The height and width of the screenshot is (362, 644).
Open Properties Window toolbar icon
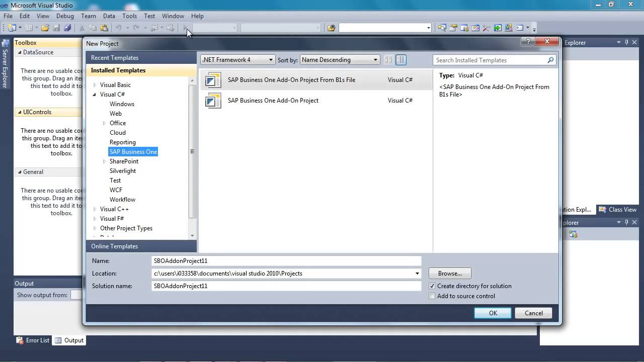point(453,28)
